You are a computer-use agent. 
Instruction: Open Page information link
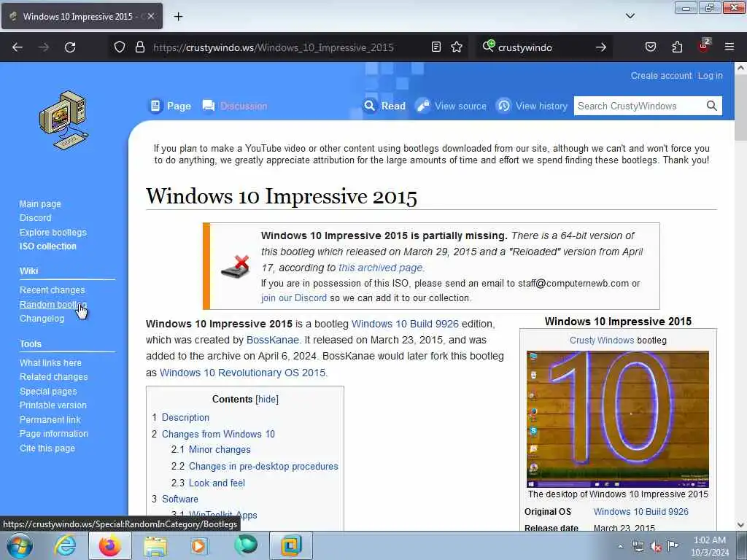click(54, 434)
